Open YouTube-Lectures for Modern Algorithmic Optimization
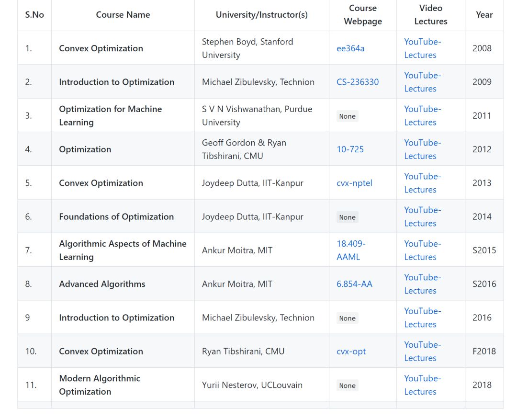517x420 pixels. (x=422, y=385)
